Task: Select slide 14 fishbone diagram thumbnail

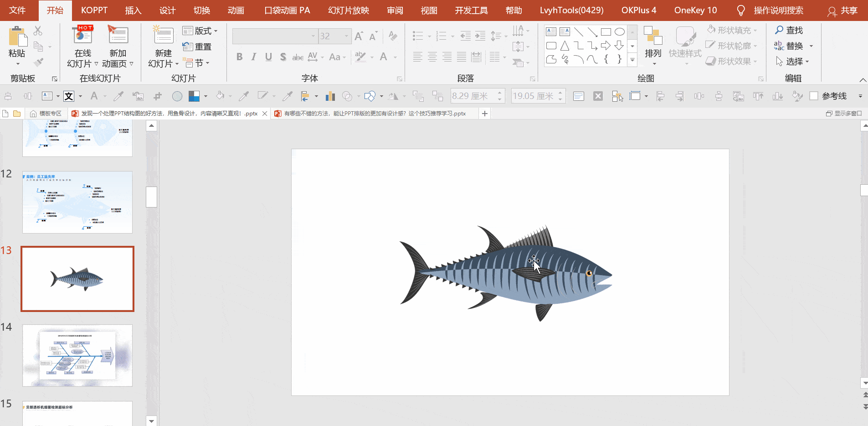Action: tap(77, 355)
